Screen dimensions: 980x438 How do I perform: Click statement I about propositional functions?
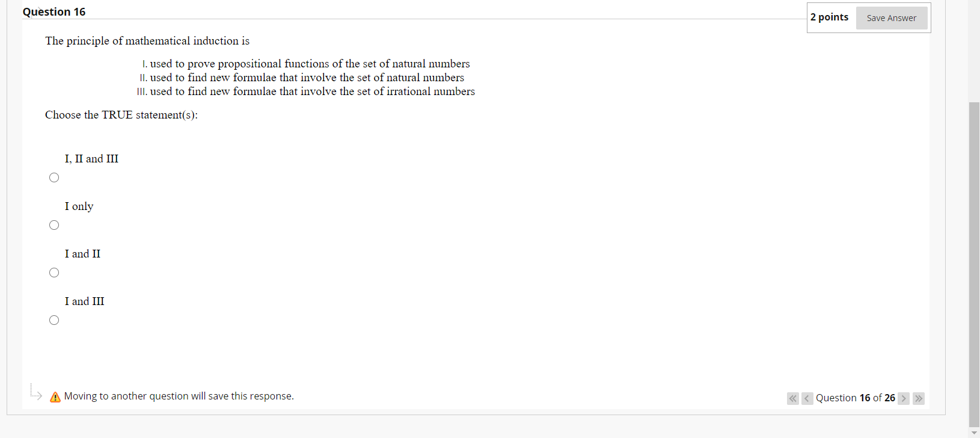[x=307, y=63]
